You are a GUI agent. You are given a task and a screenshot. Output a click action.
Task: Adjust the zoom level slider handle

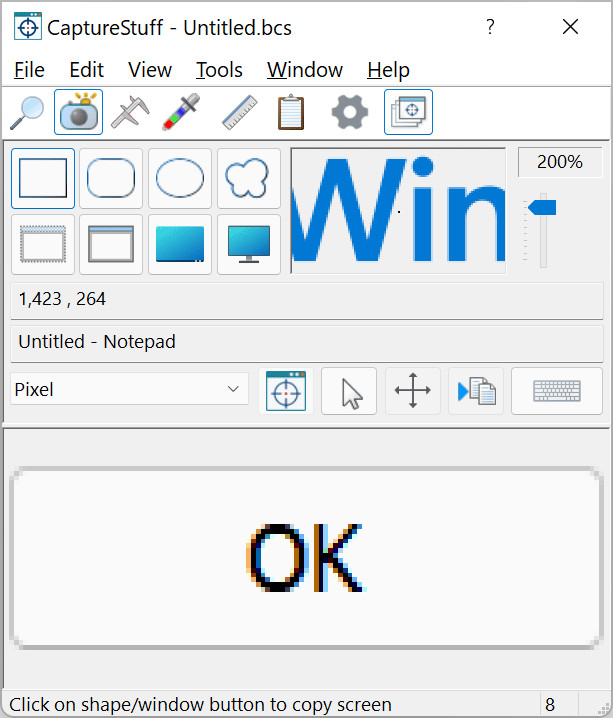click(x=542, y=207)
